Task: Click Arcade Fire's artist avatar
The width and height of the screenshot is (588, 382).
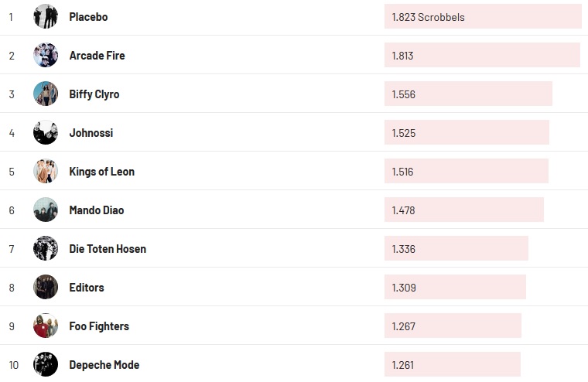Action: pyautogui.click(x=46, y=55)
